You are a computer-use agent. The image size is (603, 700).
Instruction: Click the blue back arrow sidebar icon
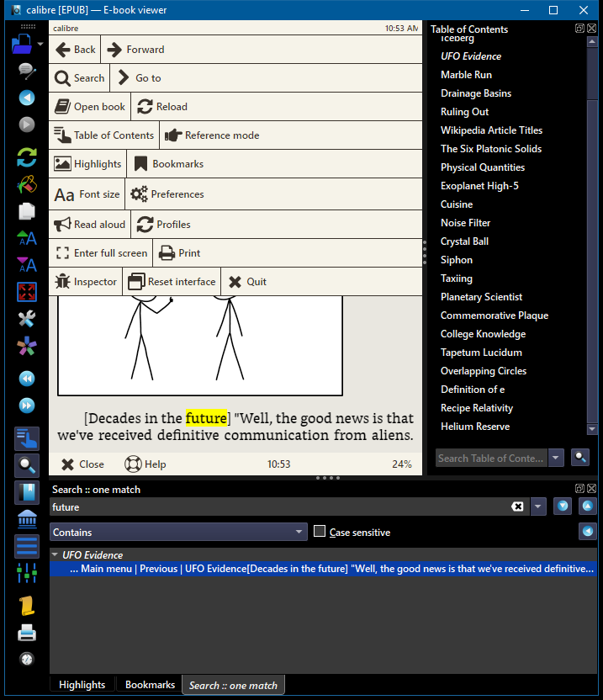(27, 98)
